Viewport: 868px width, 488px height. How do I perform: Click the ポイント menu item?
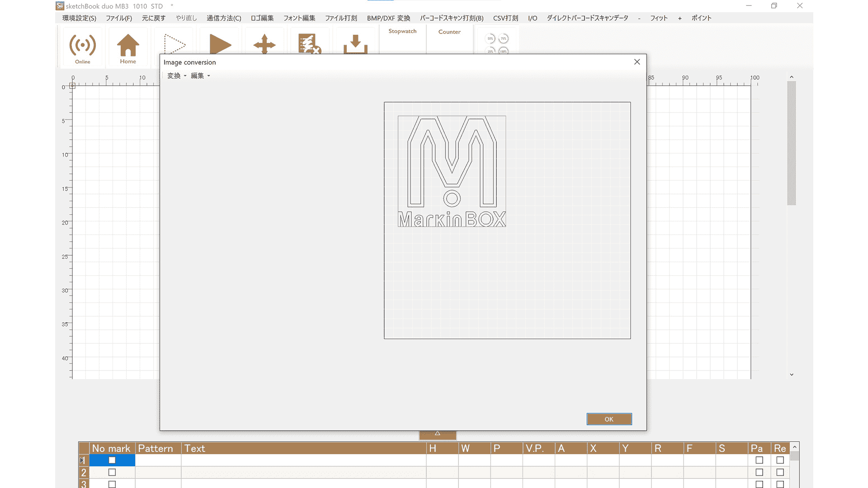click(x=701, y=18)
